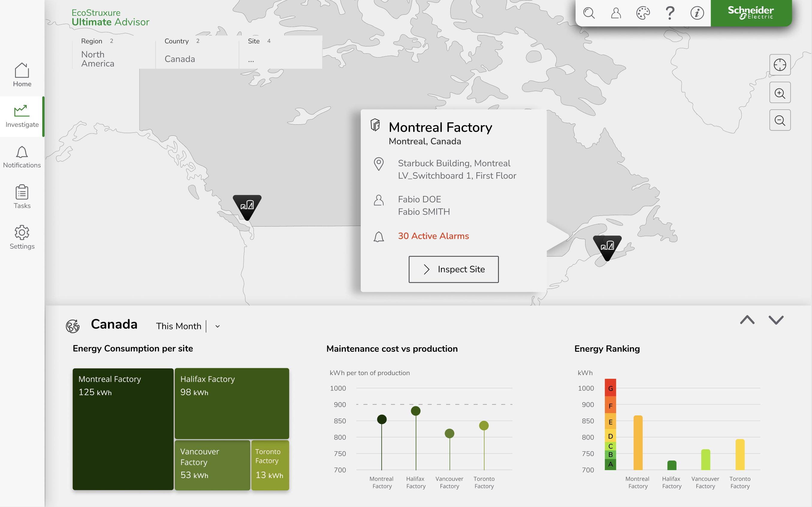The width and height of the screenshot is (812, 507).
Task: Click the 30 Active Alarms link
Action: click(433, 236)
